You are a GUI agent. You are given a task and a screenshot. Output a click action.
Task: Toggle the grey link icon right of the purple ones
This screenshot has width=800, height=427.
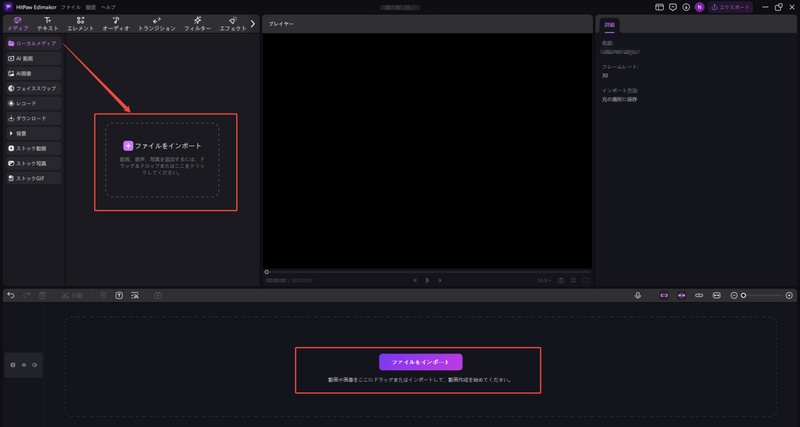click(x=699, y=295)
